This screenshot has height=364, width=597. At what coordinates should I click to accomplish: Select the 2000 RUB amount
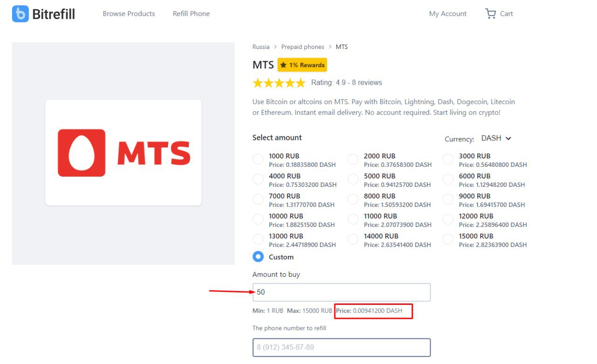[353, 159]
